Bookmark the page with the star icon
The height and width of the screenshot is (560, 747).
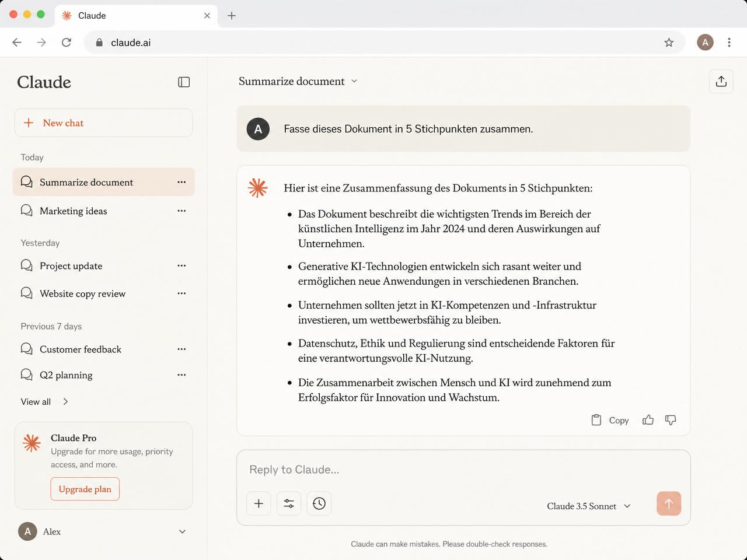669,43
